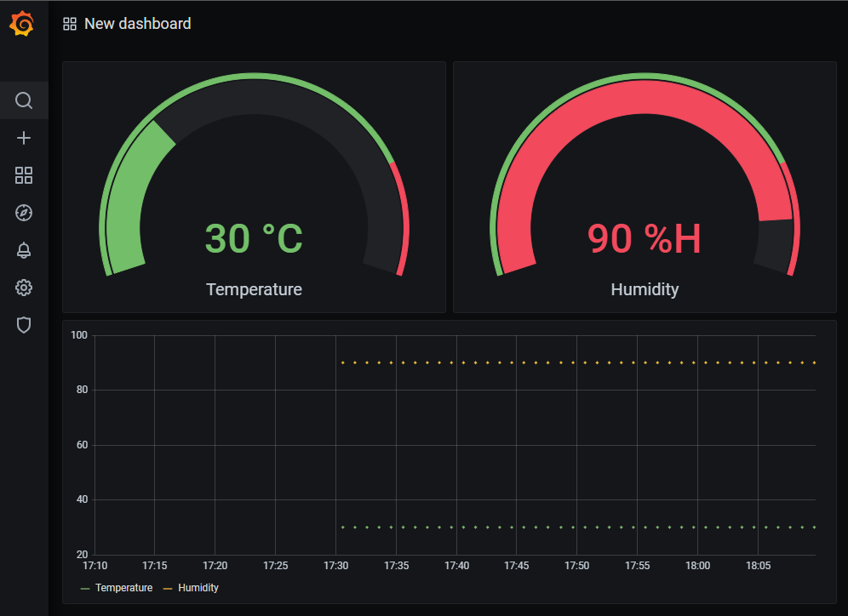Click the 17:10 time axis label
The width and height of the screenshot is (848, 616).
95,566
